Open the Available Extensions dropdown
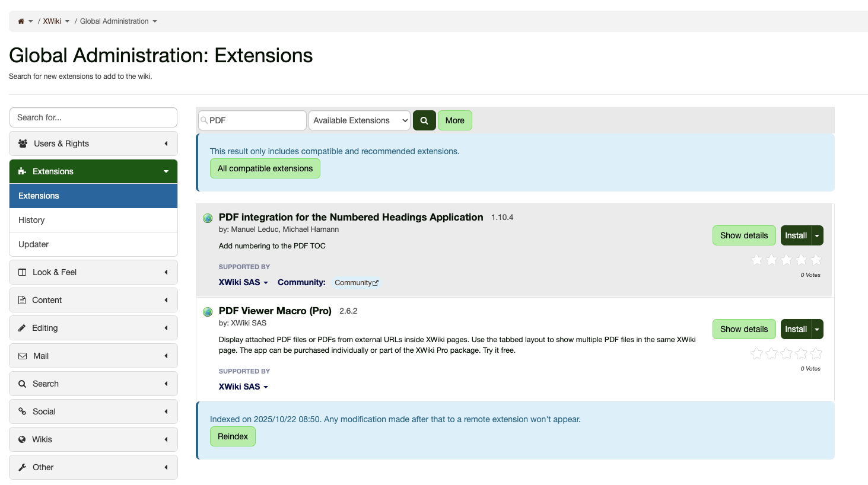Screen dimensions: 868x485 tap(360, 120)
